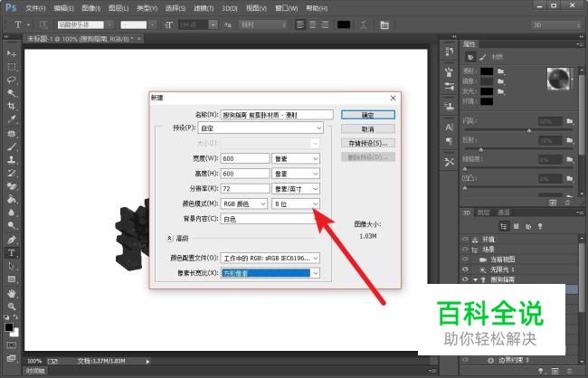Screen dimensions: 588x378
Task: Open the 窗口(W) menu
Action: pyautogui.click(x=287, y=8)
